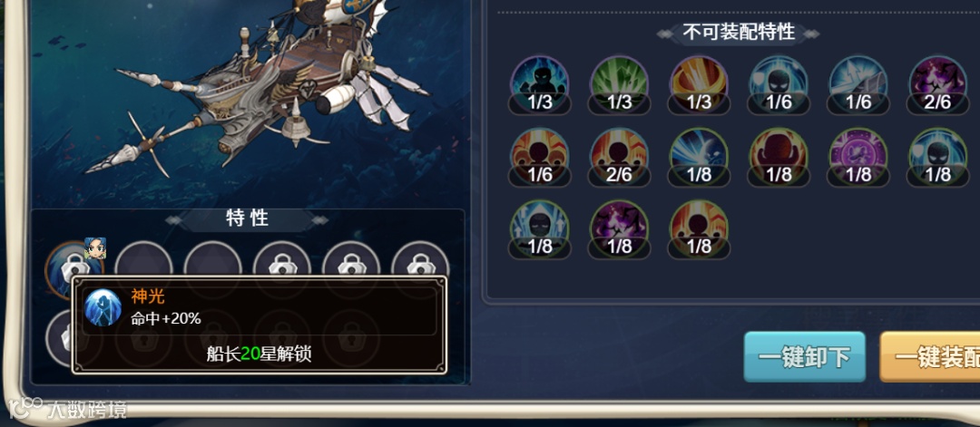Choose the orange silhouette 1/8 trait icon

tap(699, 229)
